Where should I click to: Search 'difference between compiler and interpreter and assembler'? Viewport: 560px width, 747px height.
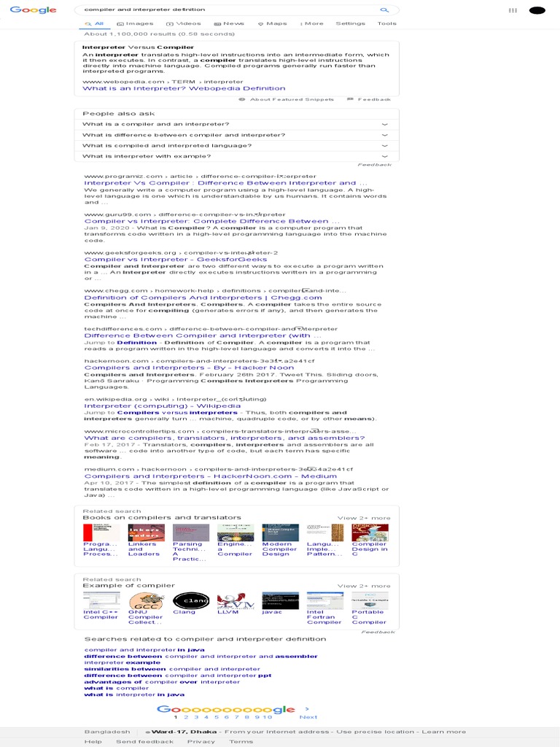point(201,657)
